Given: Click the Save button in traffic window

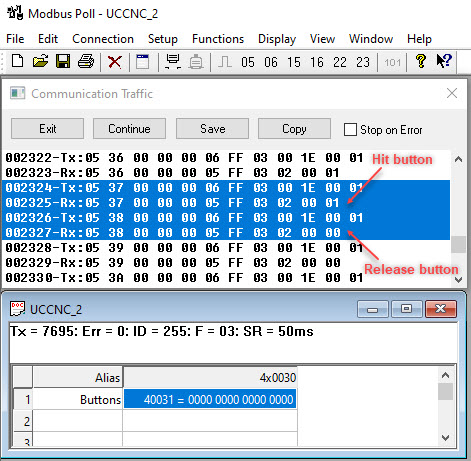Looking at the screenshot, I should (212, 129).
